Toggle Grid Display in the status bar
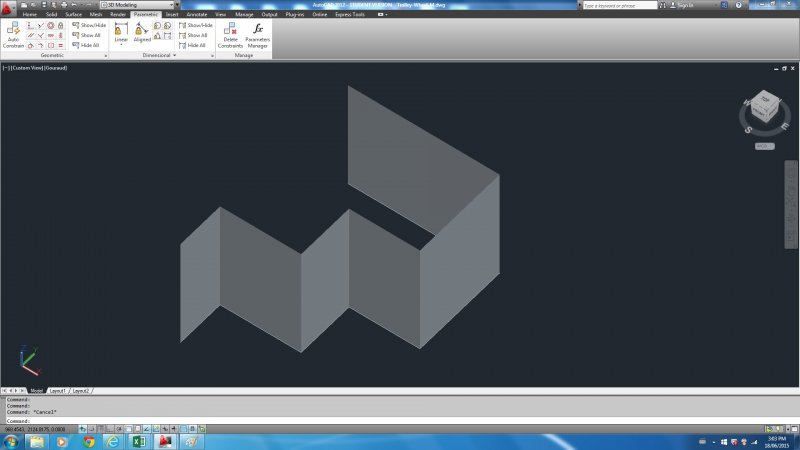The image size is (800, 450). 101,429
